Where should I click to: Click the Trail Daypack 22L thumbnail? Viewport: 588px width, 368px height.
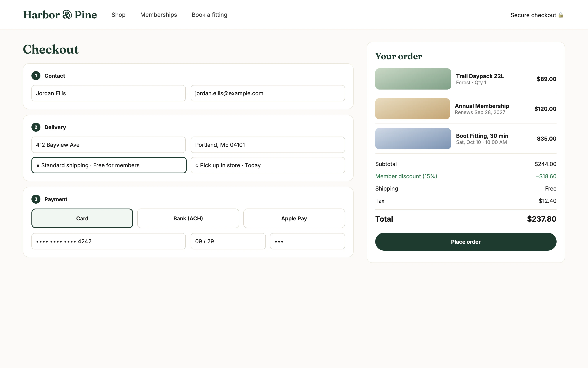click(x=413, y=79)
